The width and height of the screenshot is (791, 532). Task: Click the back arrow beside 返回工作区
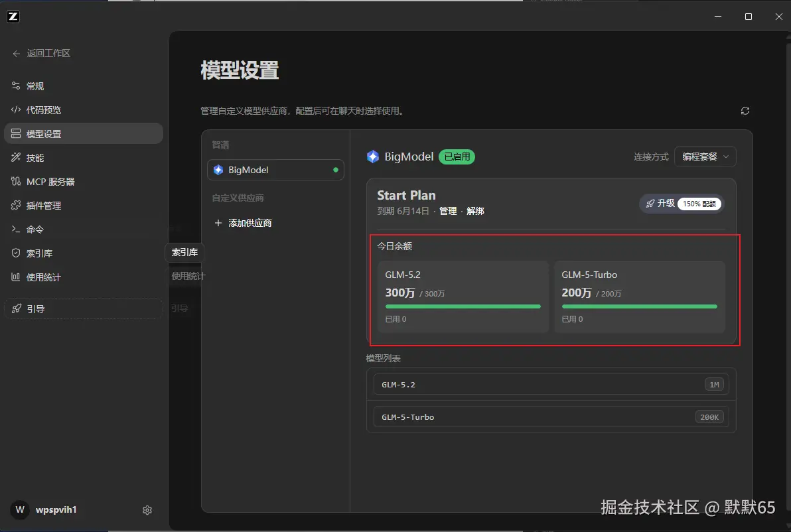[16, 54]
